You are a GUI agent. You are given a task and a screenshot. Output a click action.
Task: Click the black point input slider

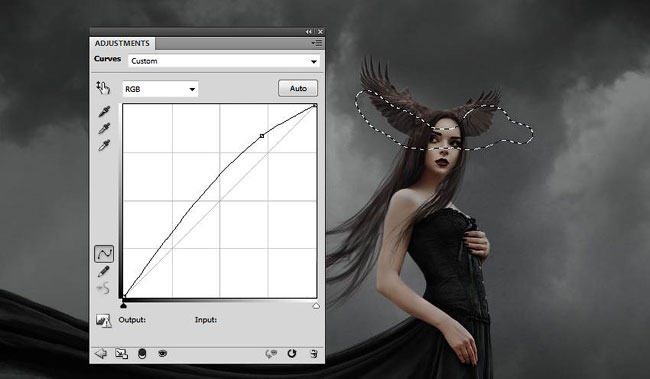(x=123, y=306)
